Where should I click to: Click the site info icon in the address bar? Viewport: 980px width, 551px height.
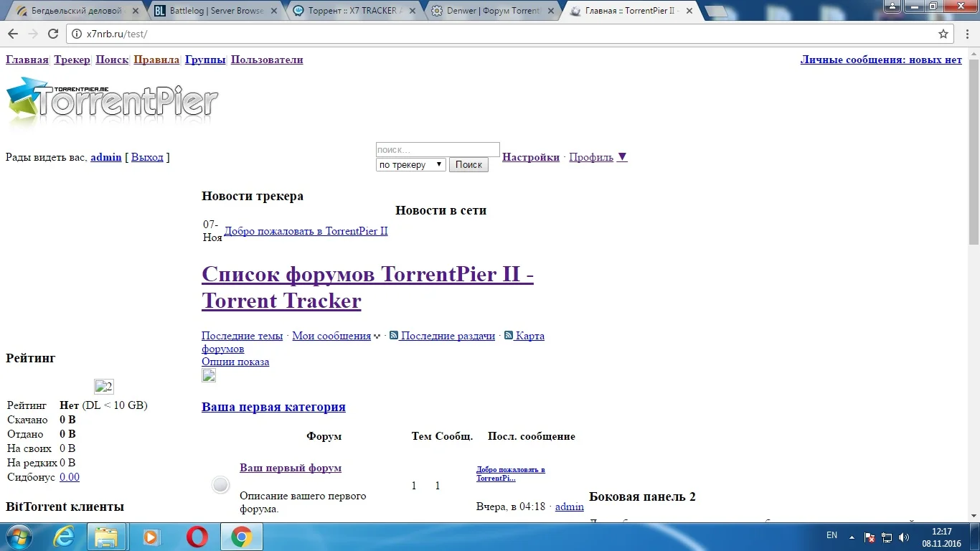(x=77, y=34)
